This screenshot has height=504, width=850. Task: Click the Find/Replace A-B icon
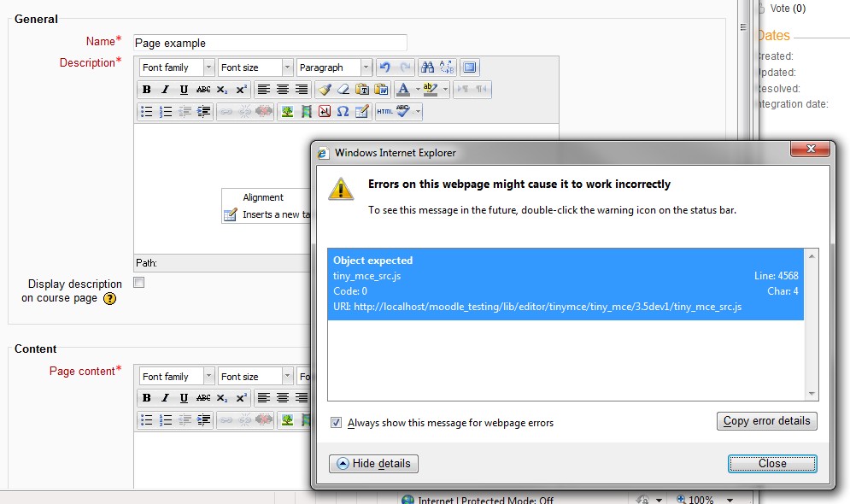(447, 67)
